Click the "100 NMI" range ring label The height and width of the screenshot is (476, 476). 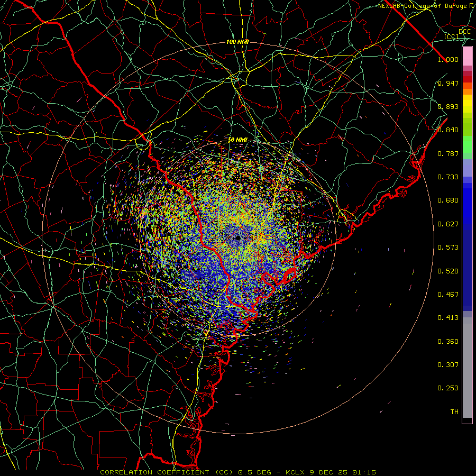click(x=237, y=42)
